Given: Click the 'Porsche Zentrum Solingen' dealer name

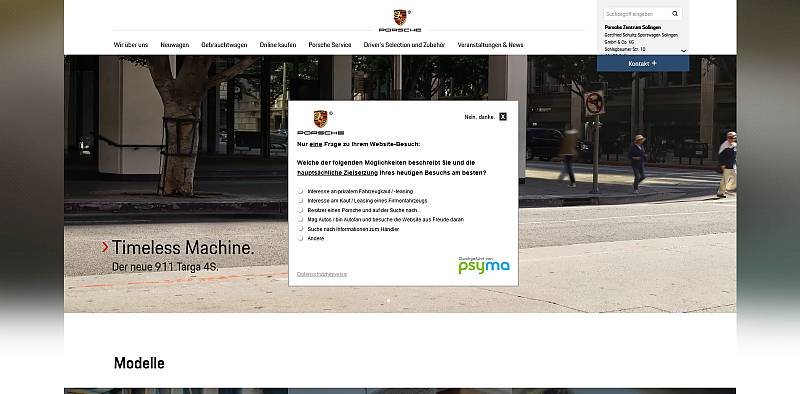Looking at the screenshot, I should [x=633, y=27].
